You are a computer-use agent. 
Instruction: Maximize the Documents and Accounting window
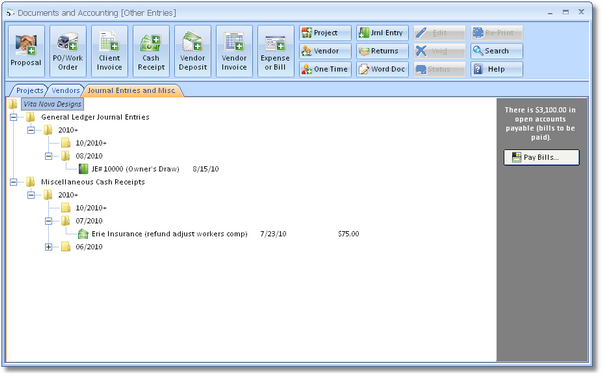[x=566, y=12]
